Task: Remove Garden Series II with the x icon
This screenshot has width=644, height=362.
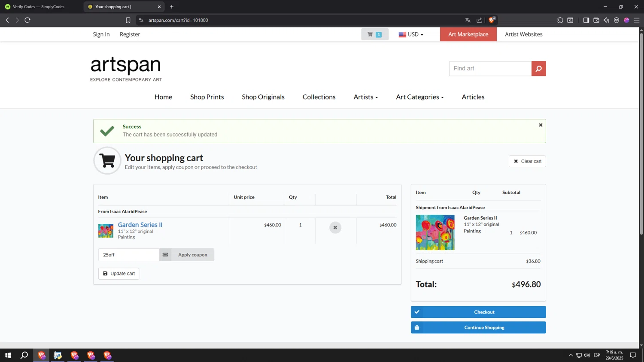Action: 335,227
